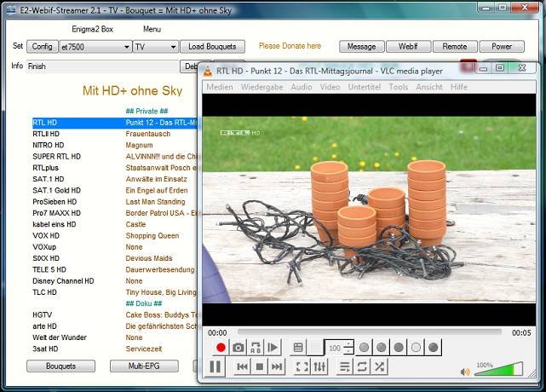Screen dimensions: 546x392
Task: Open the Wiedergabe menu
Action: (x=262, y=87)
